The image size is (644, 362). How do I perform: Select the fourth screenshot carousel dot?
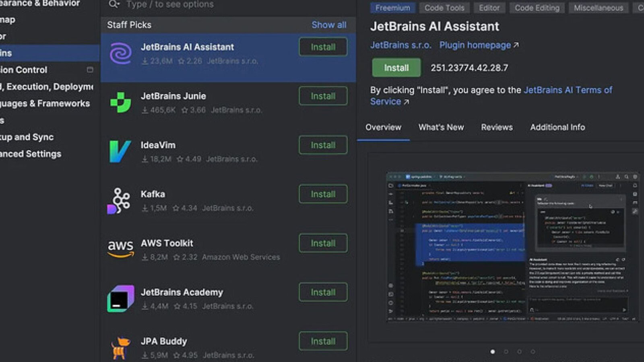(533, 352)
